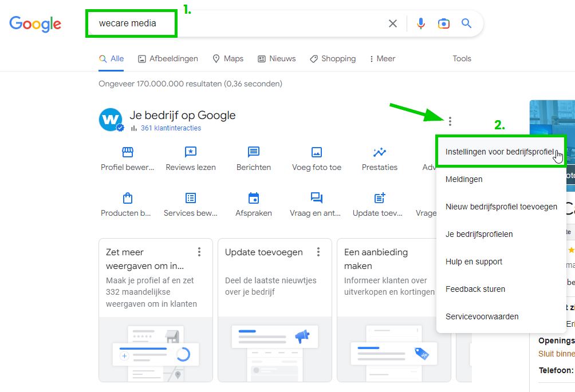Viewport: 575px width, 392px height.
Task: Open the Tools button
Action: coord(462,58)
